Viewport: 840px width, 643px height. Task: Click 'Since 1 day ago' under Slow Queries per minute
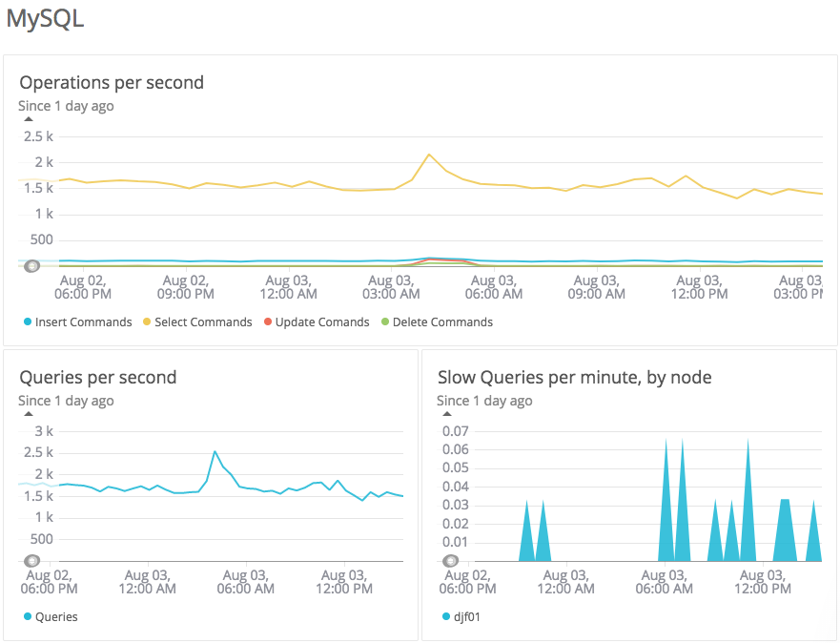484,401
